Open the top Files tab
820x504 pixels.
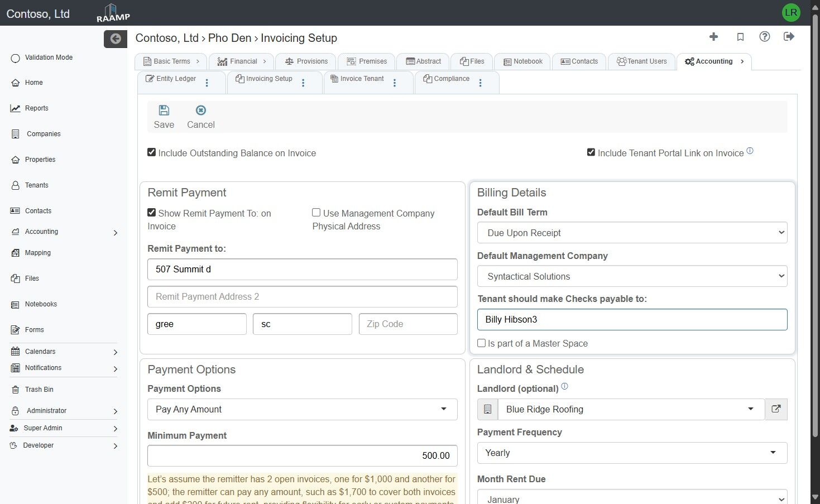tap(472, 61)
